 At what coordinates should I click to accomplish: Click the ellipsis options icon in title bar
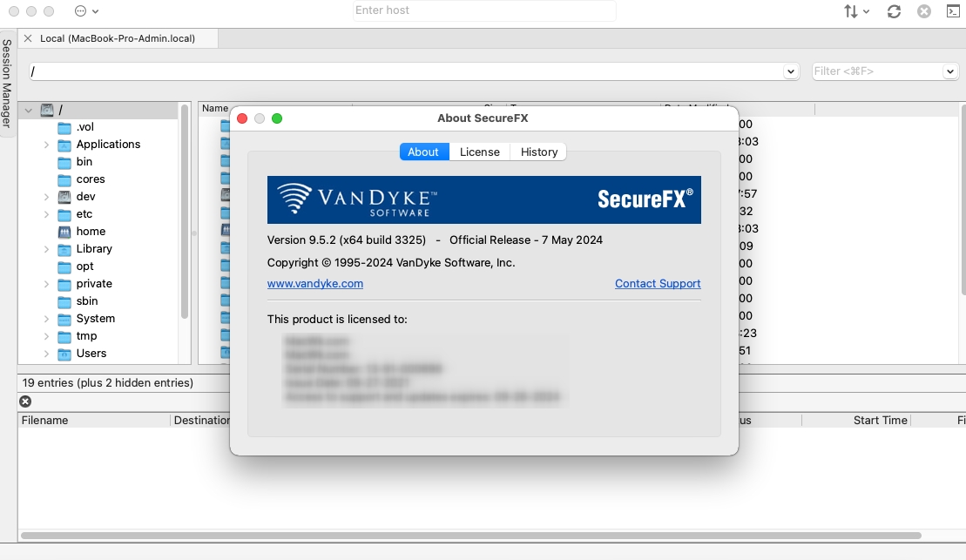81,11
